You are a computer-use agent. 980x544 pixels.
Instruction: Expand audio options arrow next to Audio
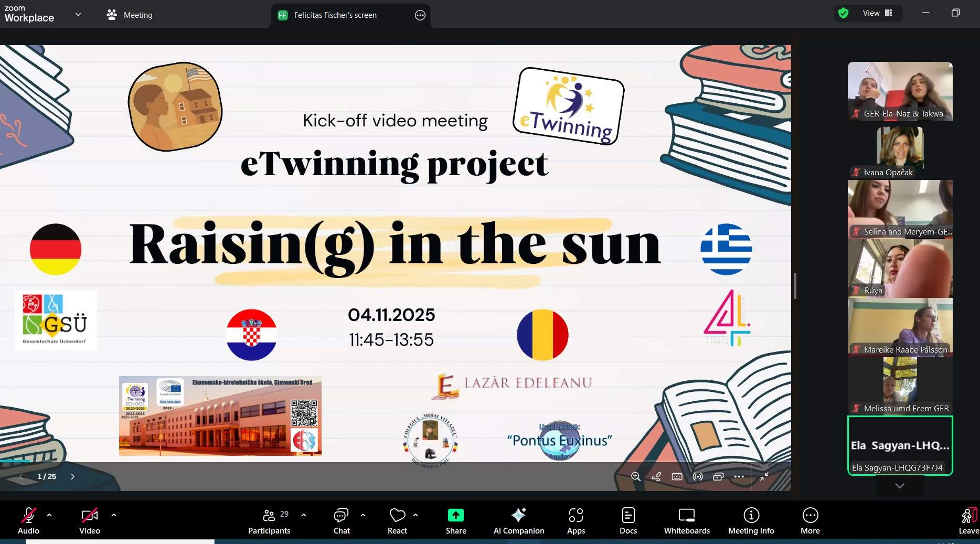click(49, 515)
